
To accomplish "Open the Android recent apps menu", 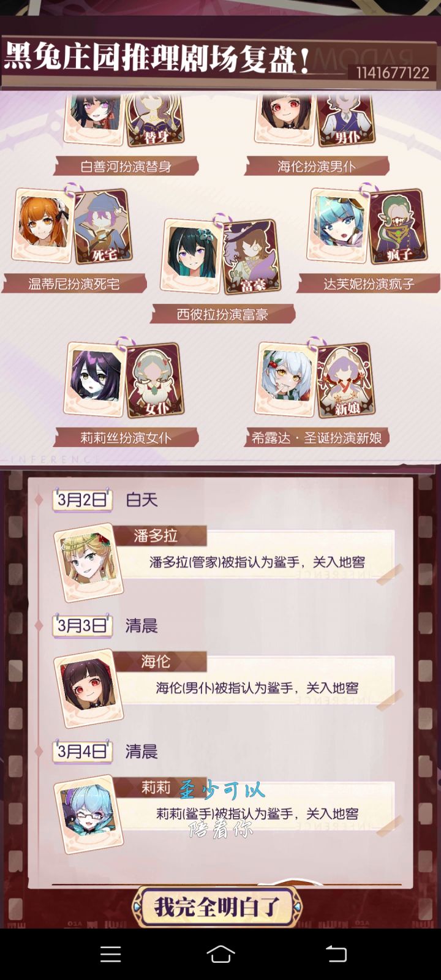I will coord(110,954).
